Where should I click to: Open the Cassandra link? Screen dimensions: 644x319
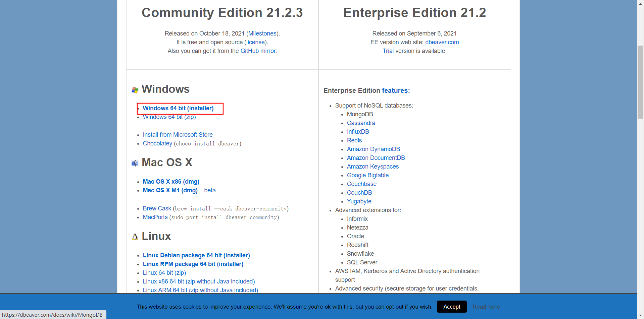coord(361,123)
